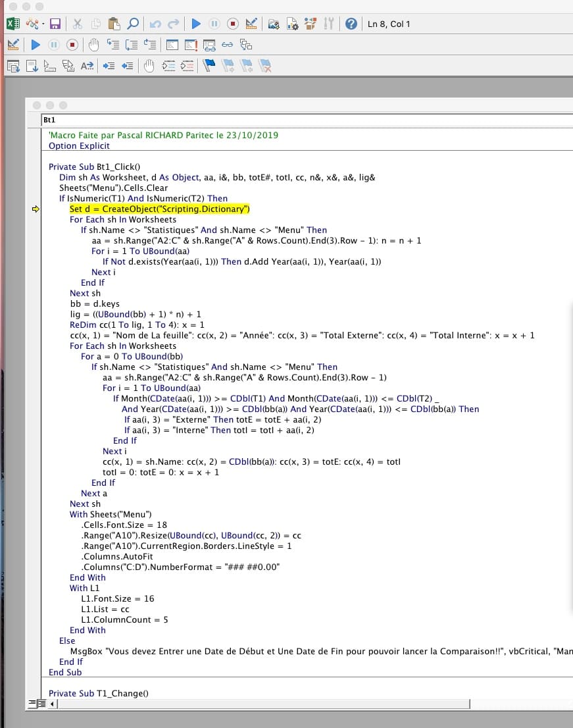The width and height of the screenshot is (573, 728).
Task: Click the Excel icon to view the workbook
Action: pos(12,24)
